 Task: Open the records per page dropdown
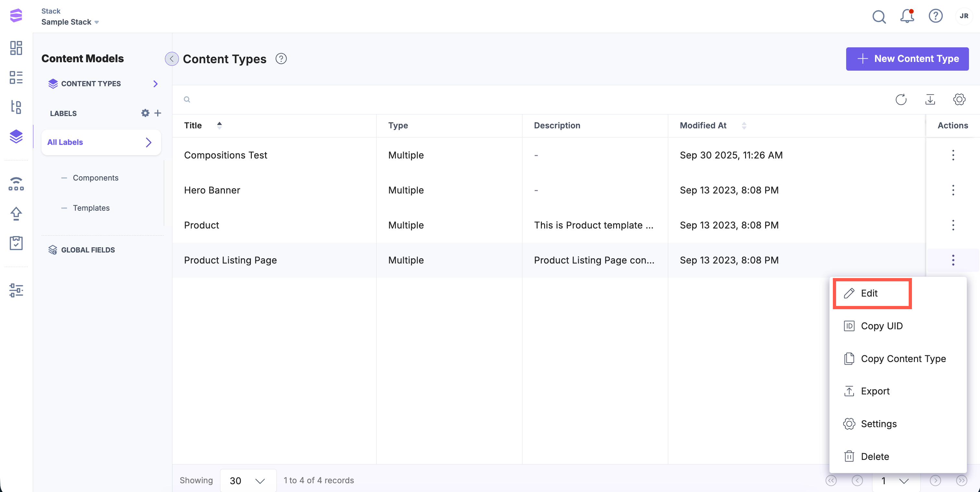pos(248,480)
